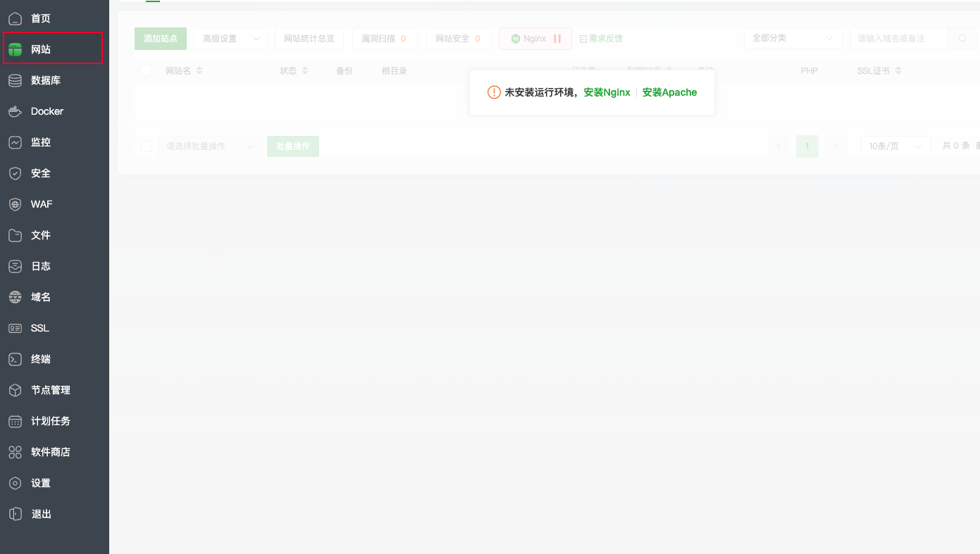Open the terminal icon in sidebar
This screenshot has width=980, height=554.
(x=15, y=359)
